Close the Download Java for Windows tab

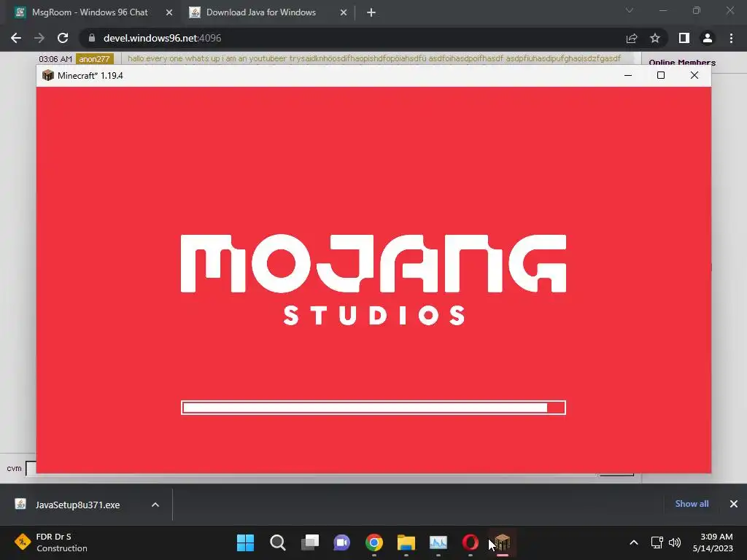(x=343, y=12)
